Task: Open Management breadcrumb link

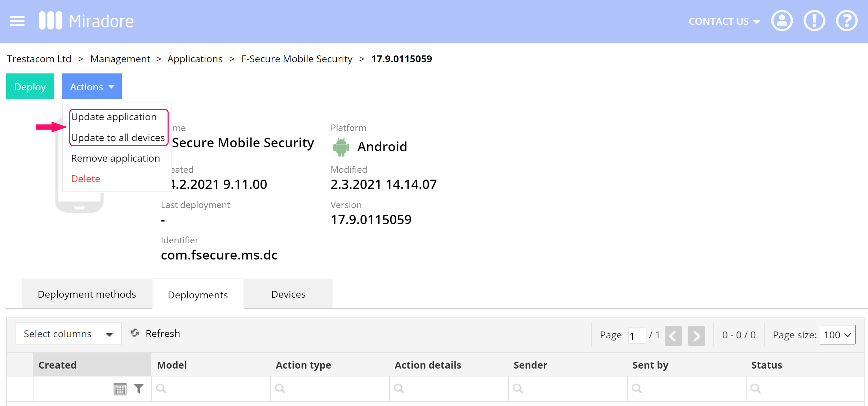Action: click(x=120, y=59)
